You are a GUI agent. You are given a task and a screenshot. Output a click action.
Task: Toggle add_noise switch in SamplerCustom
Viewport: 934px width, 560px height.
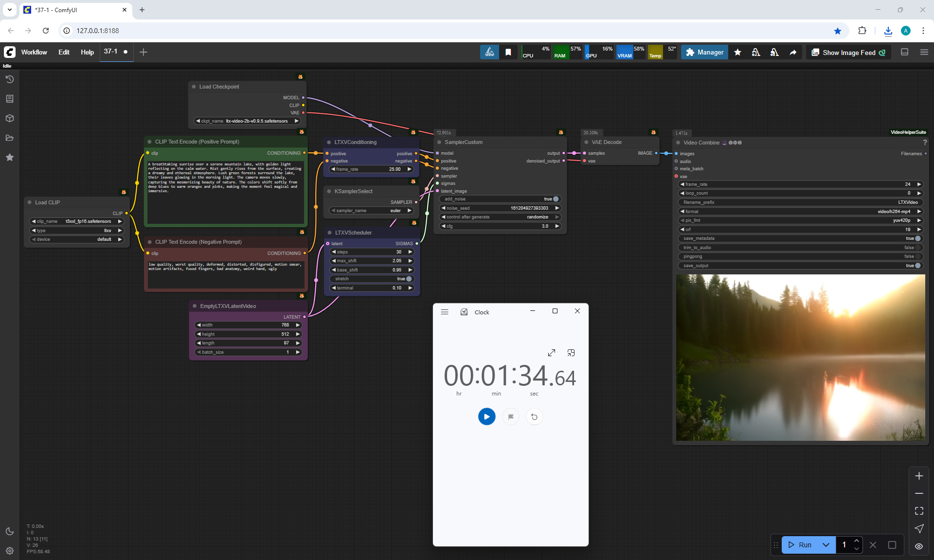[556, 199]
